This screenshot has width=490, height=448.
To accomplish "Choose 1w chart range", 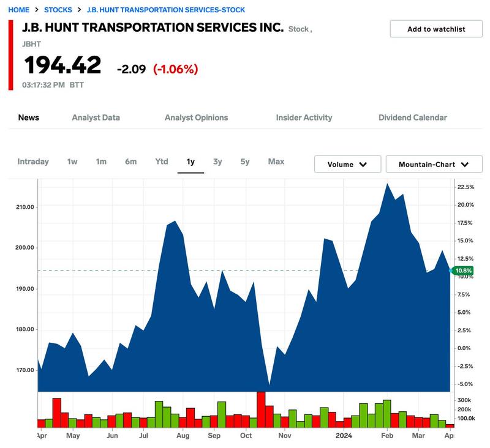I will tap(72, 162).
